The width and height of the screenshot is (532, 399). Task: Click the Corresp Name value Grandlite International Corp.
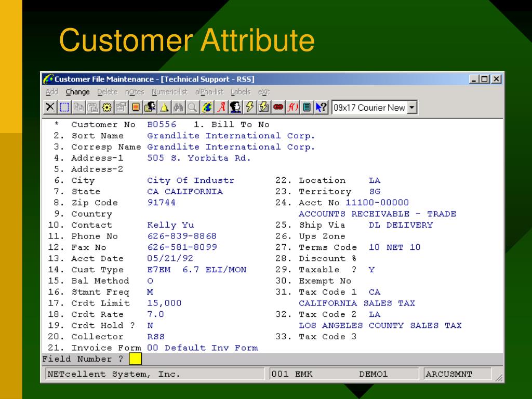click(231, 147)
